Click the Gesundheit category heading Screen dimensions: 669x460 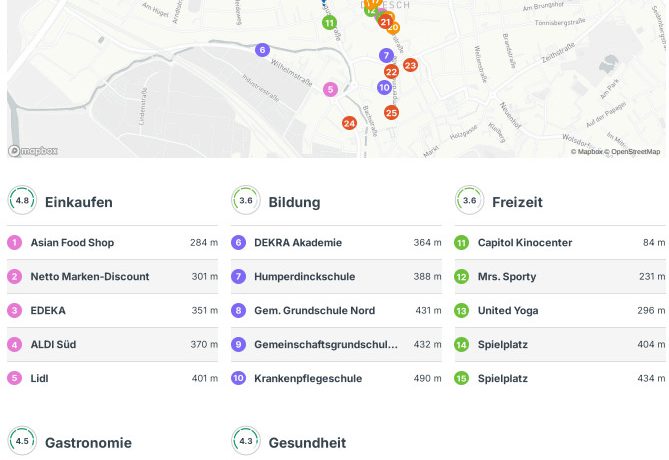pyautogui.click(x=307, y=443)
